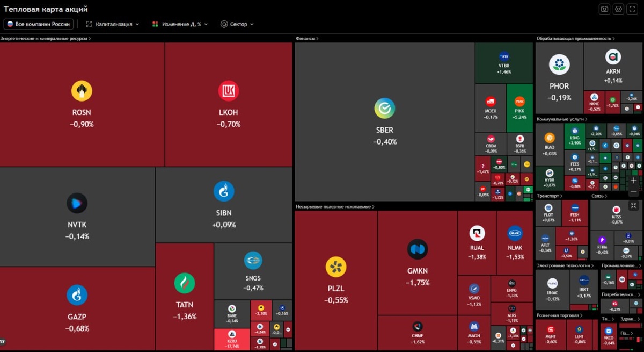This screenshot has width=644, height=352.
Task: Expand the 'Транспорт' sector header
Action: pyautogui.click(x=550, y=196)
